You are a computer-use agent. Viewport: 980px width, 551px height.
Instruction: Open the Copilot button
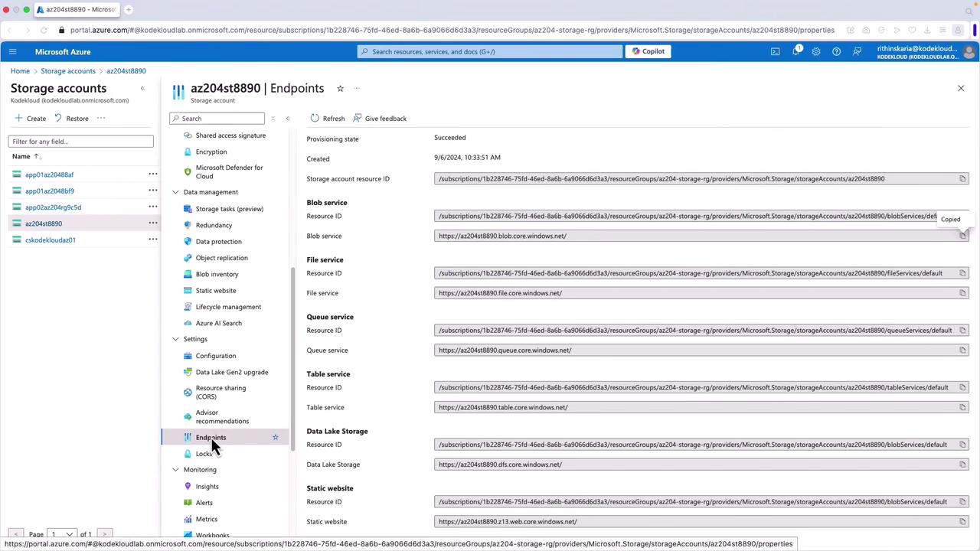(648, 51)
